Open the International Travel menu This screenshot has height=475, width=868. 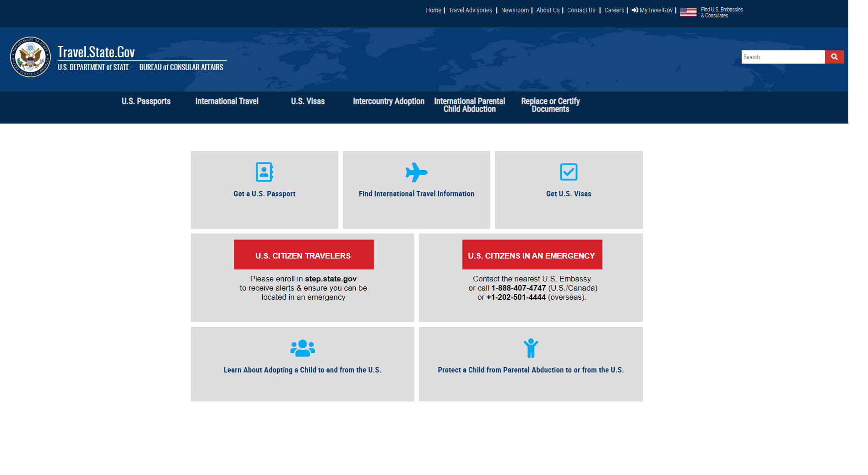pyautogui.click(x=227, y=101)
